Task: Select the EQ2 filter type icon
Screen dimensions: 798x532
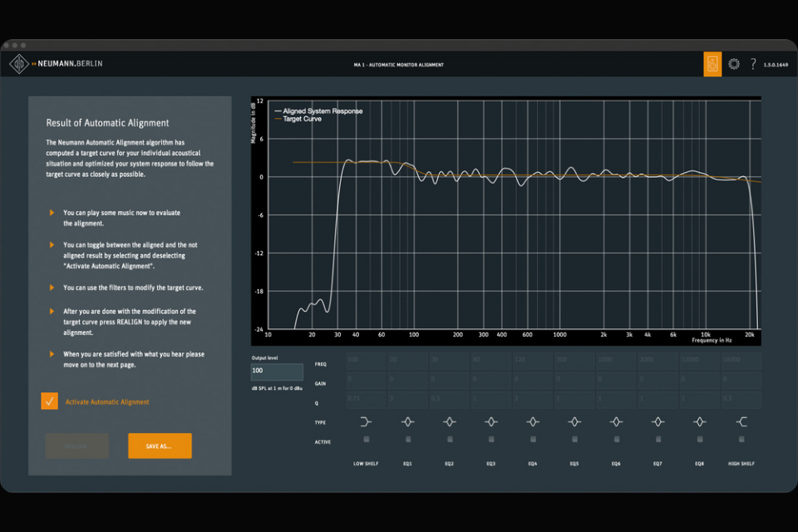Action: point(450,421)
